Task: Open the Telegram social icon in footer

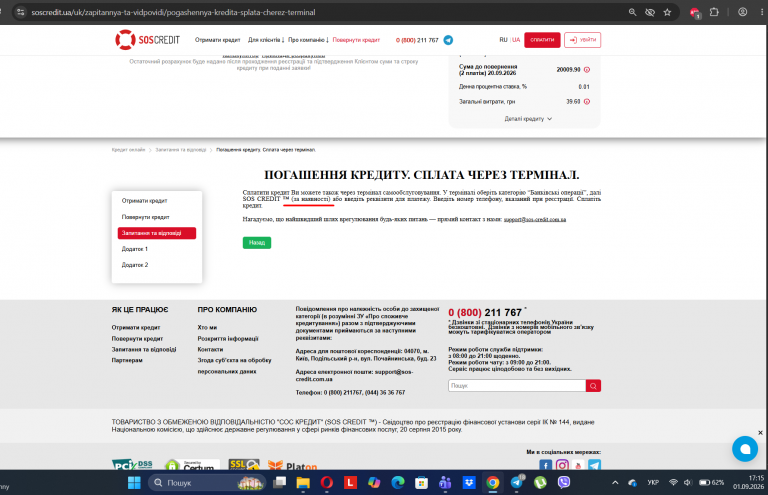Action: click(x=594, y=465)
